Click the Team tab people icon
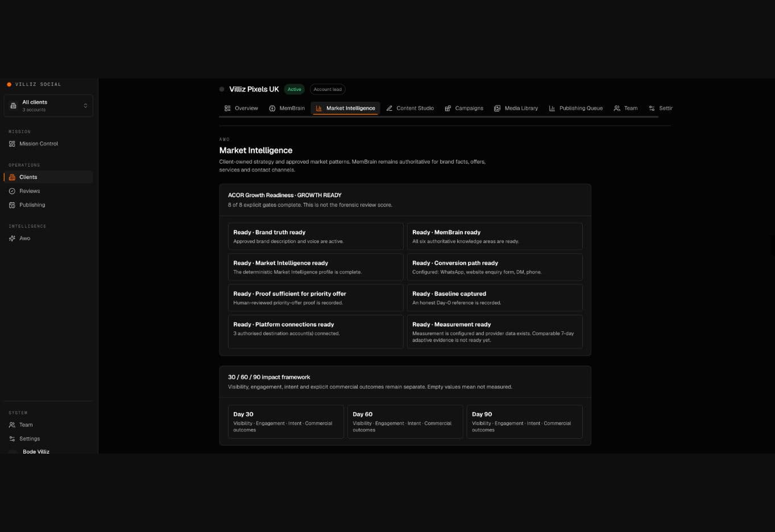Image resolution: width=775 pixels, height=532 pixels. (617, 108)
